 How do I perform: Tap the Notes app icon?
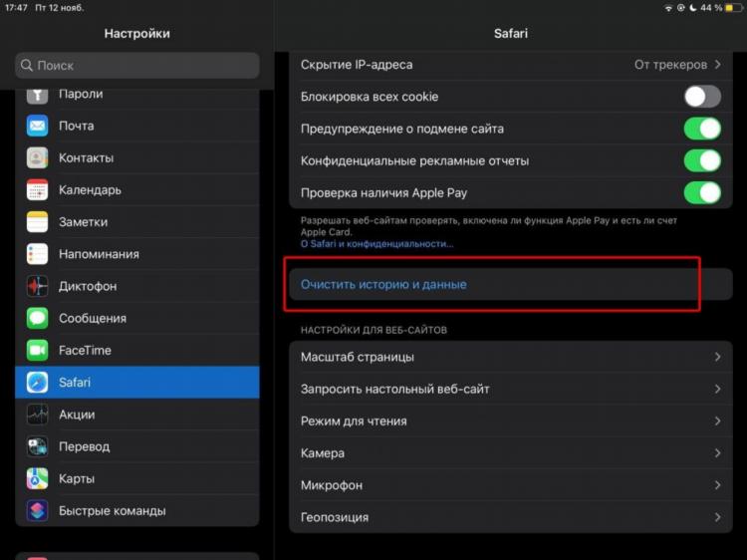[x=37, y=221]
